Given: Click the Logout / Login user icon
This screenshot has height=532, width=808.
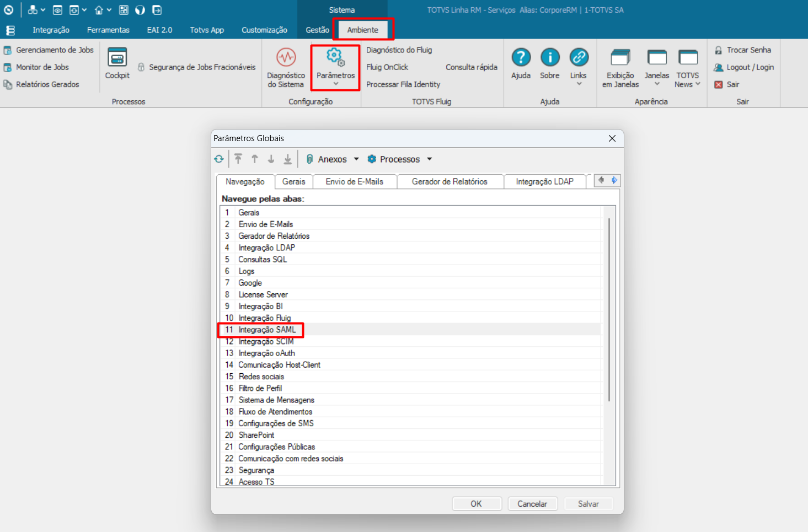Looking at the screenshot, I should 719,67.
